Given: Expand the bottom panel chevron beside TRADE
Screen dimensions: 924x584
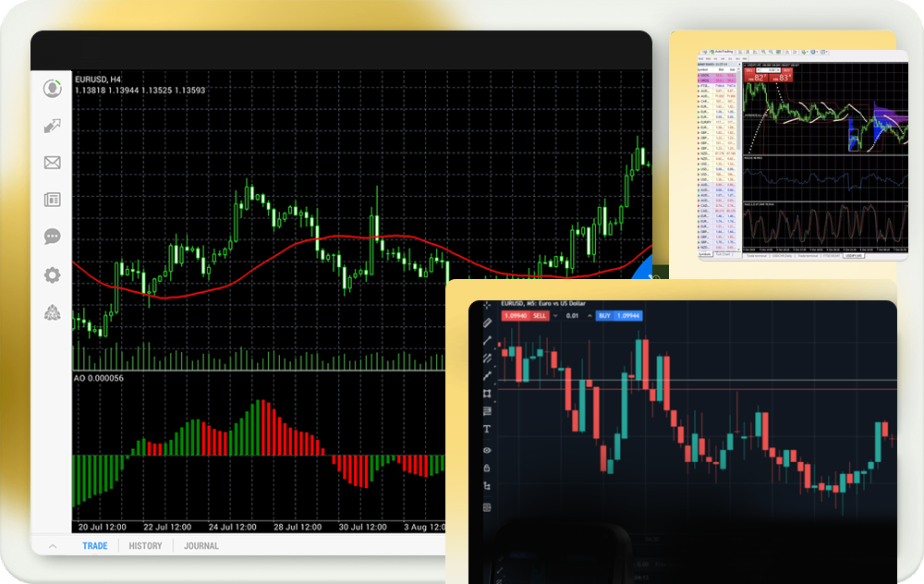Looking at the screenshot, I should [52, 546].
